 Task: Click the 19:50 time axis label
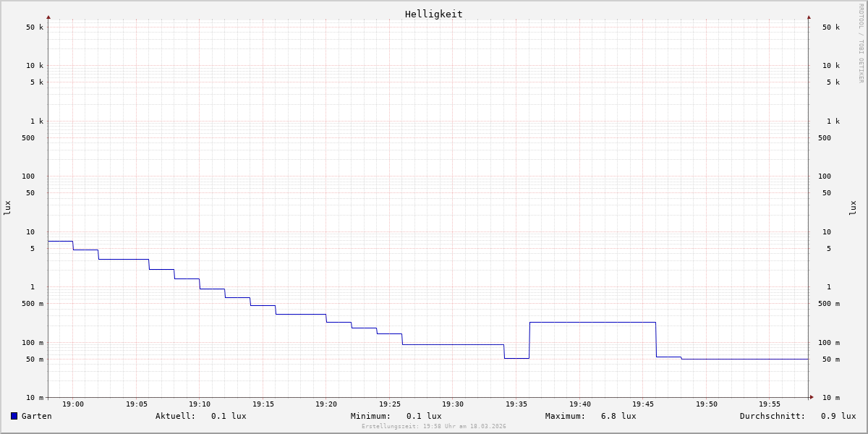[707, 404]
